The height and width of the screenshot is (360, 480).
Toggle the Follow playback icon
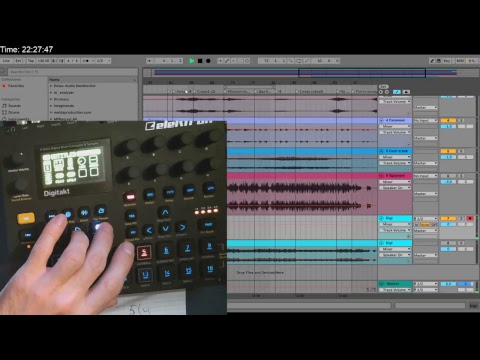coord(150,61)
